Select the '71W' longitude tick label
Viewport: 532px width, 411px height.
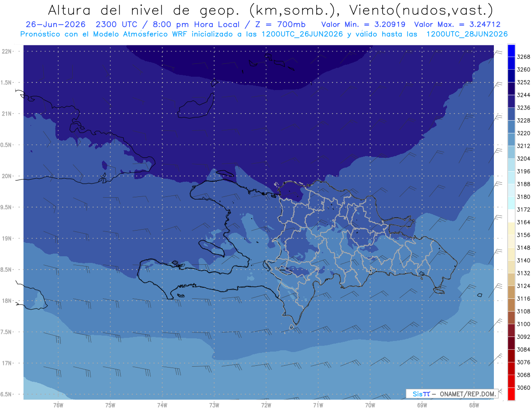[x=318, y=405]
